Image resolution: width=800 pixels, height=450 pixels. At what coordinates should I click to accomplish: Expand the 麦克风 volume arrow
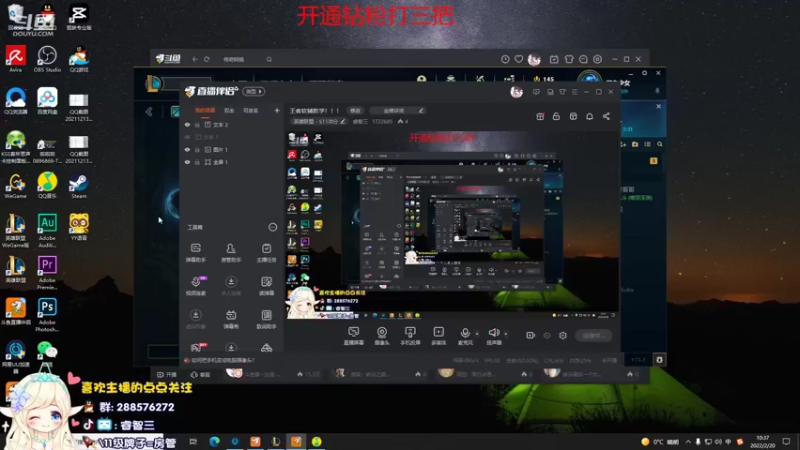[477, 334]
